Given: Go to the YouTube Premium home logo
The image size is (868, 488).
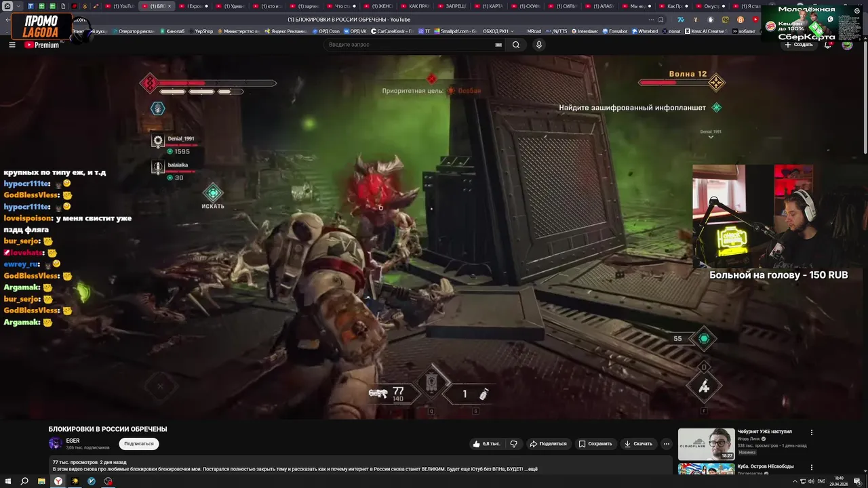Looking at the screenshot, I should click(42, 45).
